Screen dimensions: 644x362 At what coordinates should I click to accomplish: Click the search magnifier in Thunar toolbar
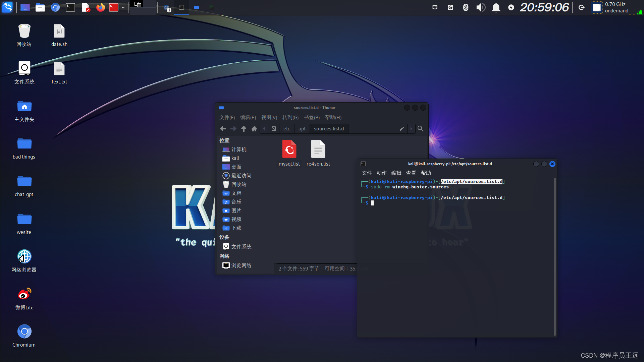pos(421,129)
